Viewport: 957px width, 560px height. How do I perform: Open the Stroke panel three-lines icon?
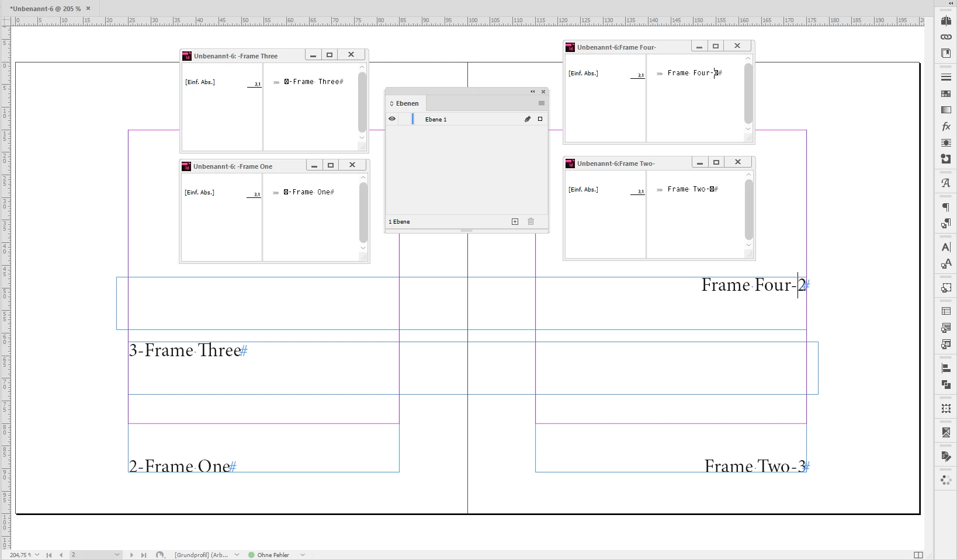(946, 77)
